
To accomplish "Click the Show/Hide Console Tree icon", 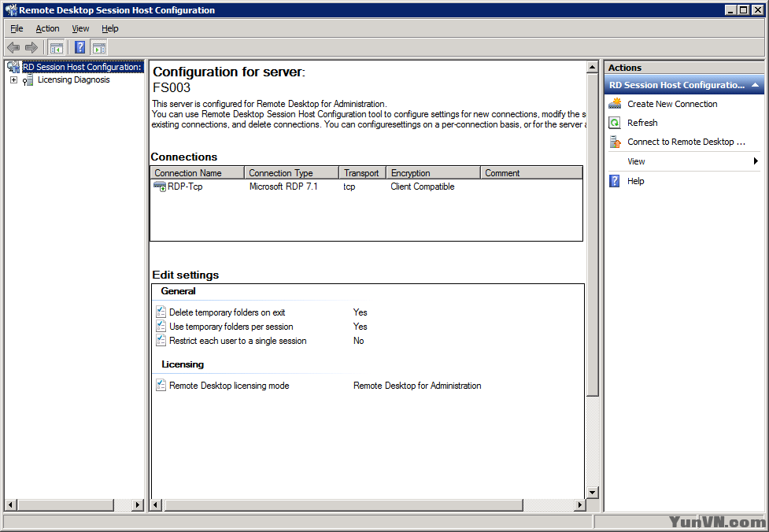I will pyautogui.click(x=57, y=47).
